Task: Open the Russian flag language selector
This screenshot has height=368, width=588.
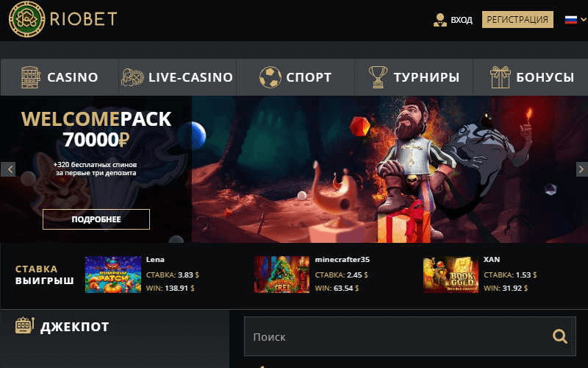Action: [x=571, y=19]
